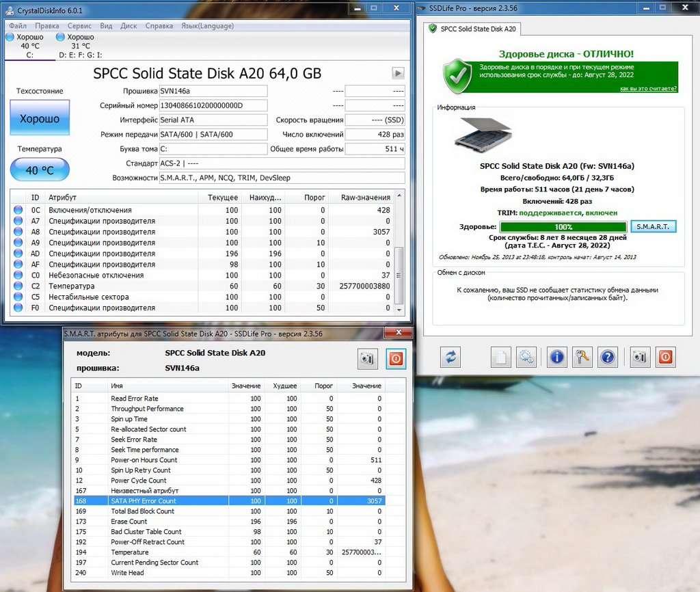Click the blue info icon in SSDLife

tap(556, 357)
